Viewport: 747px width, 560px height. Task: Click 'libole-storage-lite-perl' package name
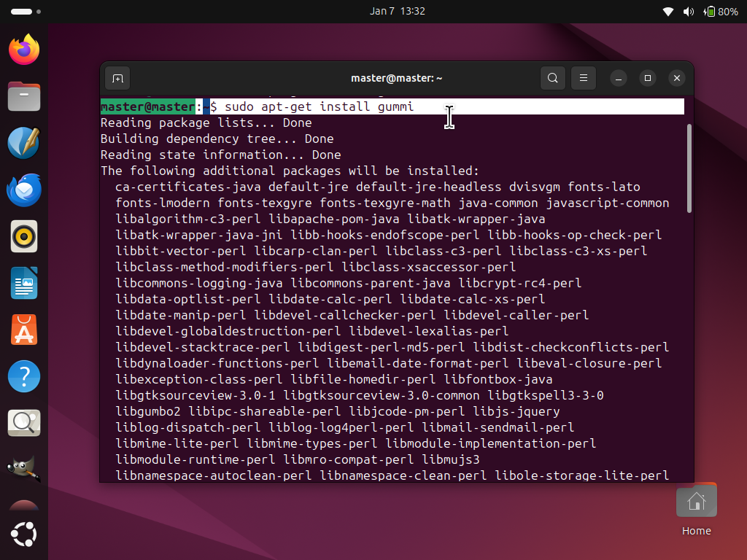(581, 475)
